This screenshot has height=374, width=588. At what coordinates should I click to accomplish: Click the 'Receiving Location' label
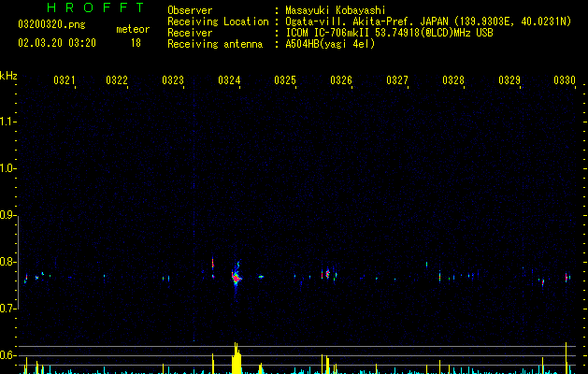[218, 22]
